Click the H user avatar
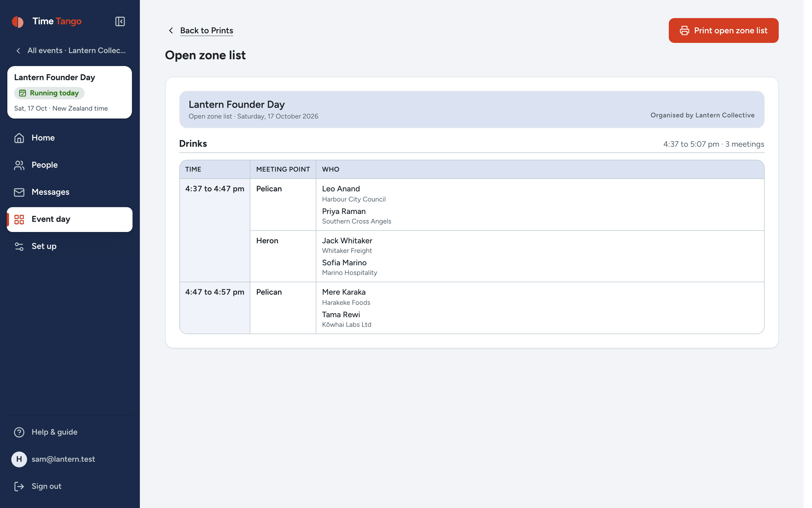Viewport: 812px width, 508px height. (19, 459)
